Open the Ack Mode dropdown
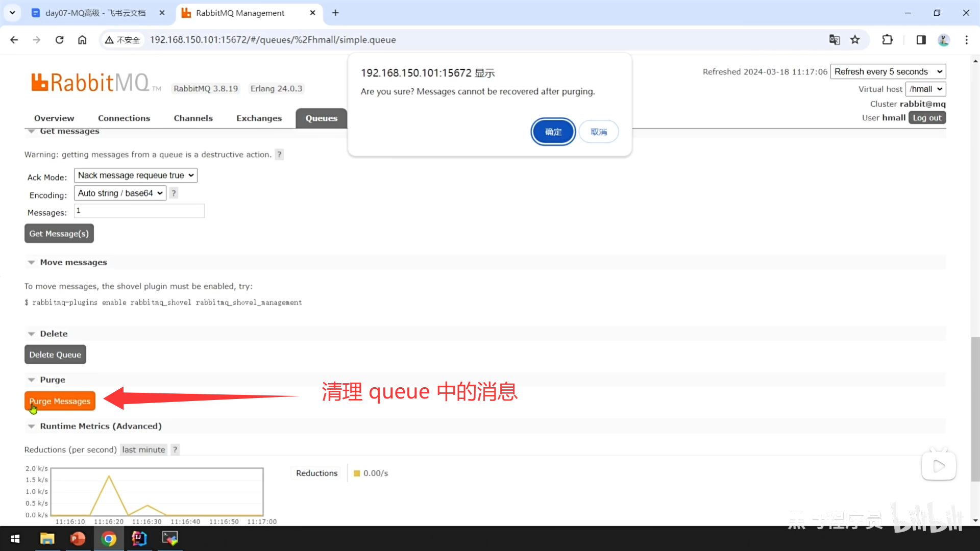The image size is (980, 551). 135,176
